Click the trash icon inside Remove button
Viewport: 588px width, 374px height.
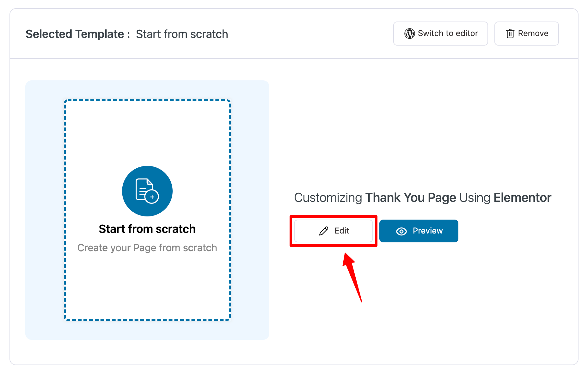[x=510, y=33]
